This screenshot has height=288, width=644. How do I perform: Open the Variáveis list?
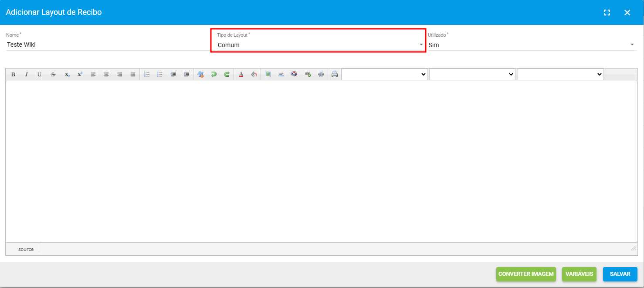[579, 274]
